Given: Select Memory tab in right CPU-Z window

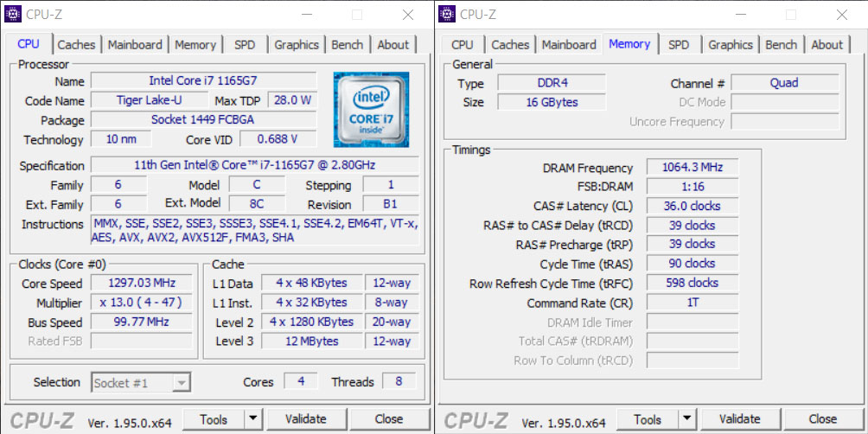Looking at the screenshot, I should 629,44.
